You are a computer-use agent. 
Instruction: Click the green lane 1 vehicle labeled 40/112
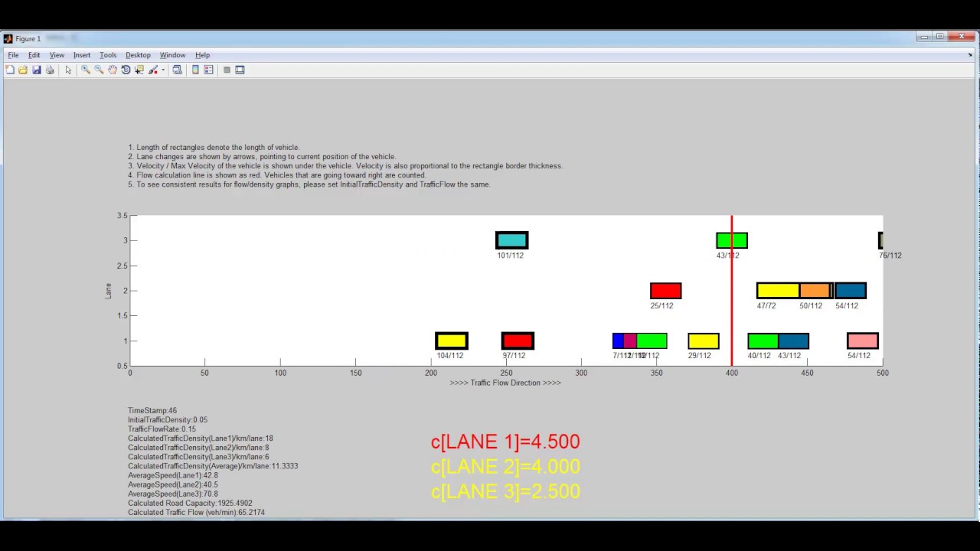click(763, 341)
